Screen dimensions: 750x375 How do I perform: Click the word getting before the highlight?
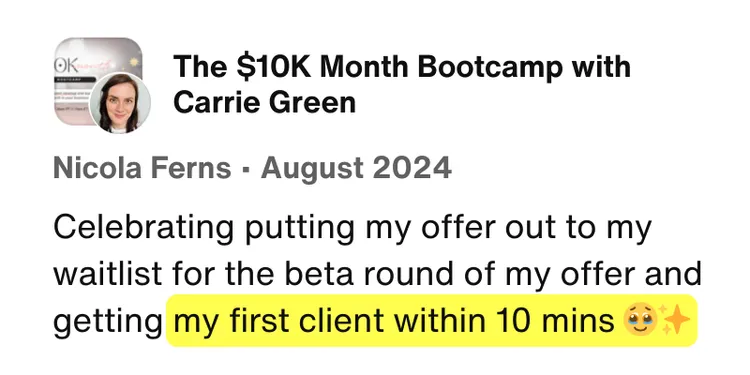point(108,321)
